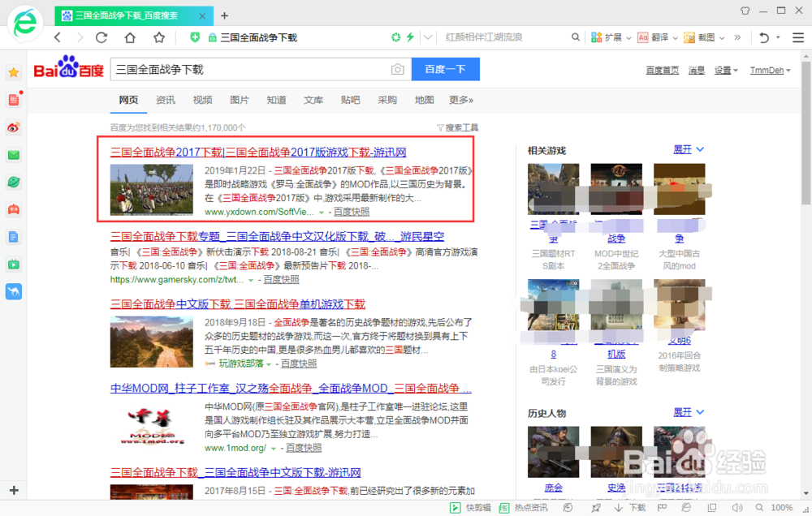Image resolution: width=812 pixels, height=516 pixels.
Task: Click the 100% zoom level control
Action: [782, 506]
